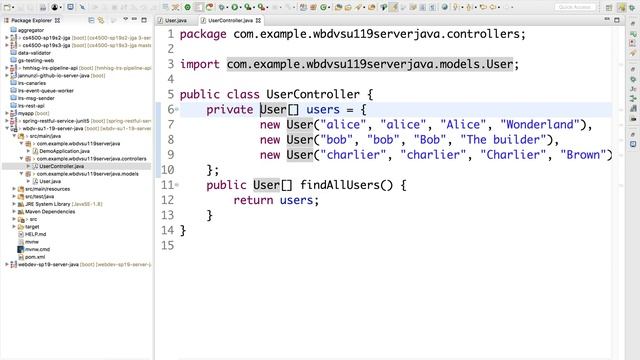Toggle Link with Editor in Package Explorer
The image size is (640, 360).
[101, 20]
